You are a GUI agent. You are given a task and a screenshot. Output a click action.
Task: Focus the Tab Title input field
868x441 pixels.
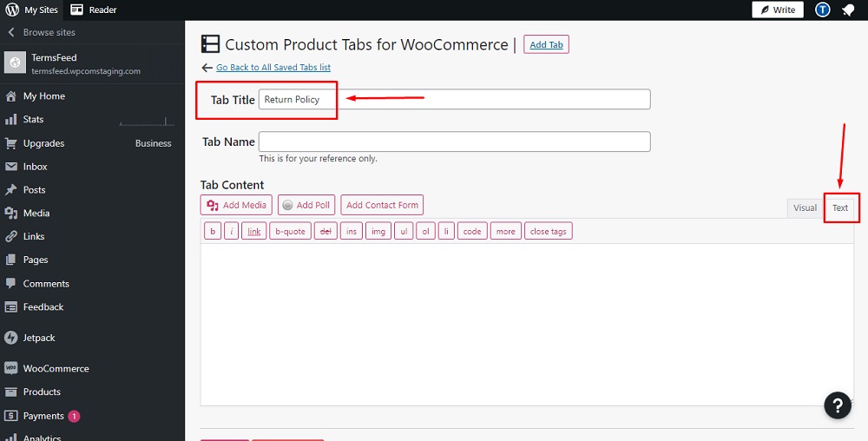455,100
